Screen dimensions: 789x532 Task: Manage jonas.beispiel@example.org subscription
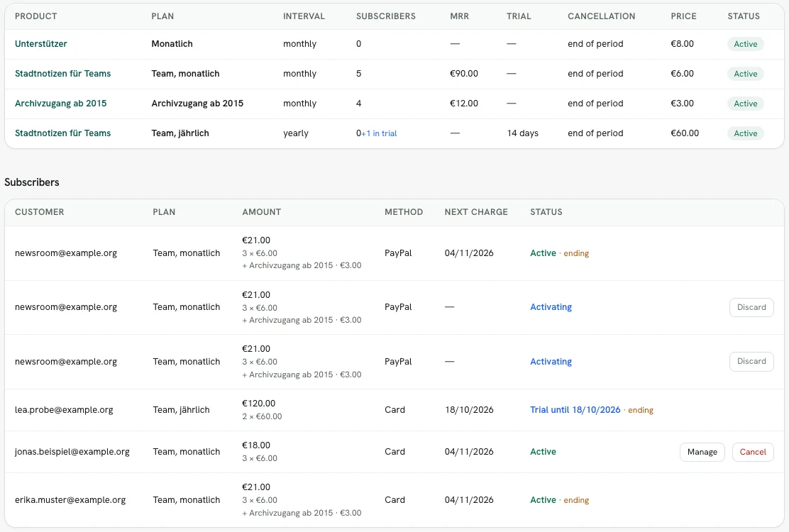(x=702, y=452)
